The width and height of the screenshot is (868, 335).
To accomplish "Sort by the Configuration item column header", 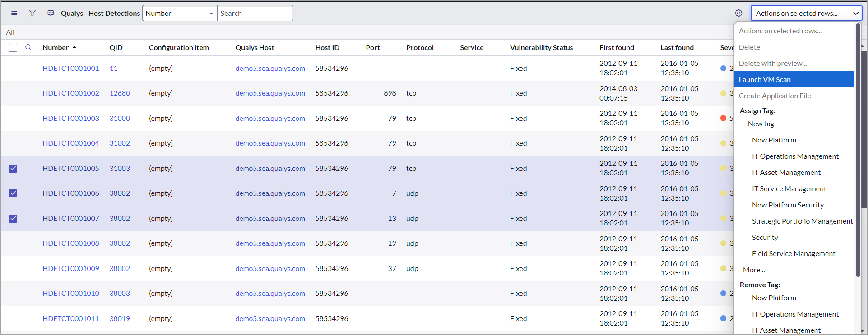I will point(179,48).
